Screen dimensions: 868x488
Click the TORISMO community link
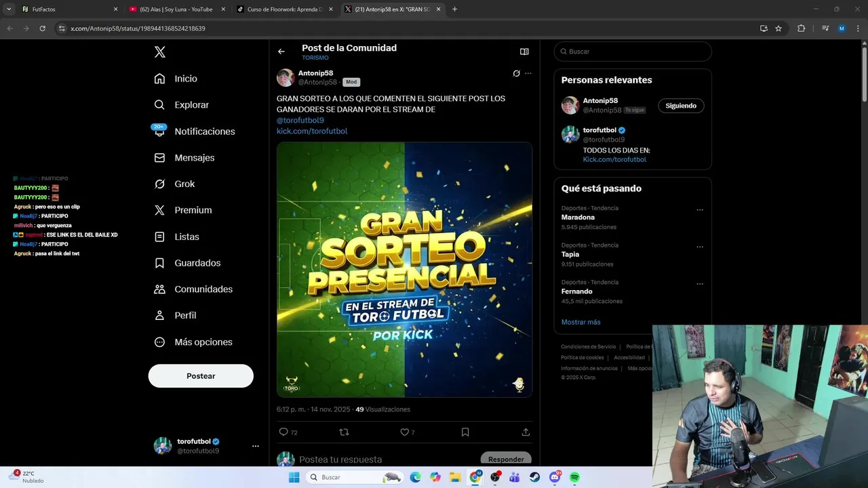[x=315, y=58]
